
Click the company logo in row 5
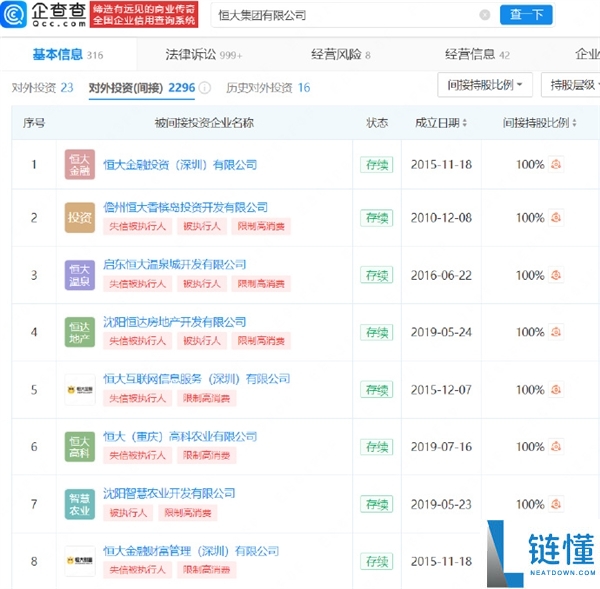(x=80, y=390)
